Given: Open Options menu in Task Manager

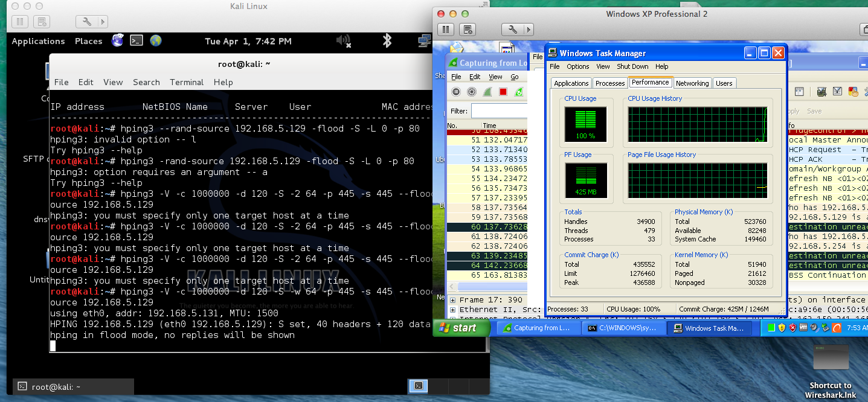Looking at the screenshot, I should [x=577, y=66].
